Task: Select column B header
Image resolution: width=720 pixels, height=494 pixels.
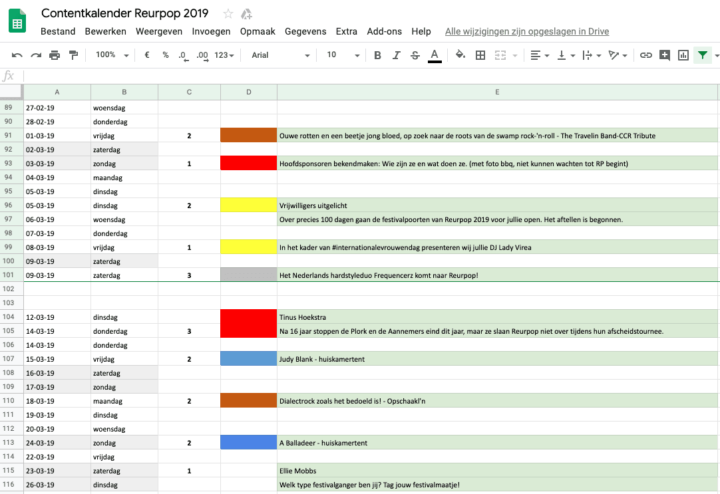Action: click(x=124, y=92)
